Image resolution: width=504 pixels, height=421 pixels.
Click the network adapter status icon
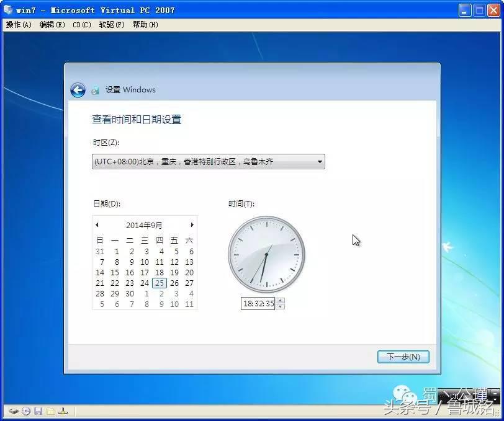tap(62, 411)
